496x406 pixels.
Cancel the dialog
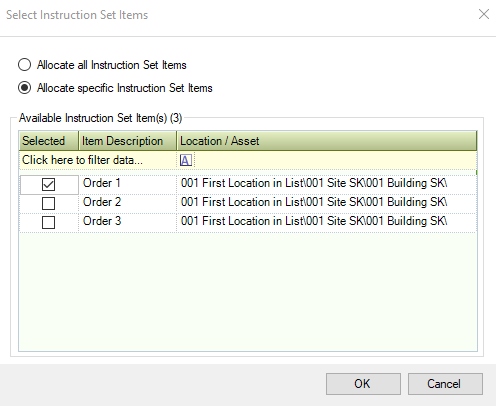(445, 384)
